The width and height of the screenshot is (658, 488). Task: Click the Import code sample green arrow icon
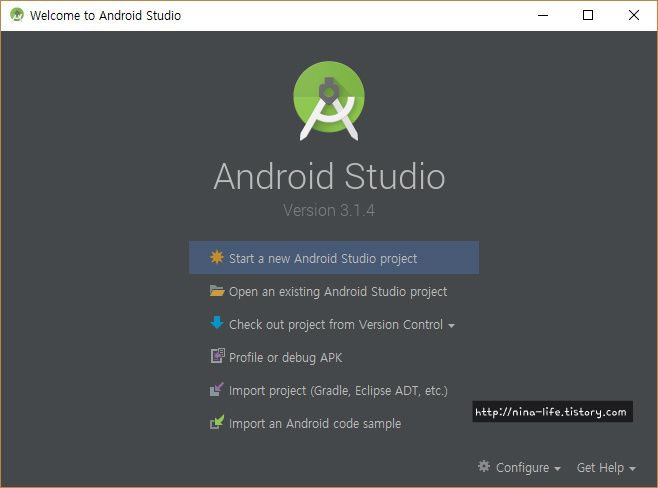217,422
